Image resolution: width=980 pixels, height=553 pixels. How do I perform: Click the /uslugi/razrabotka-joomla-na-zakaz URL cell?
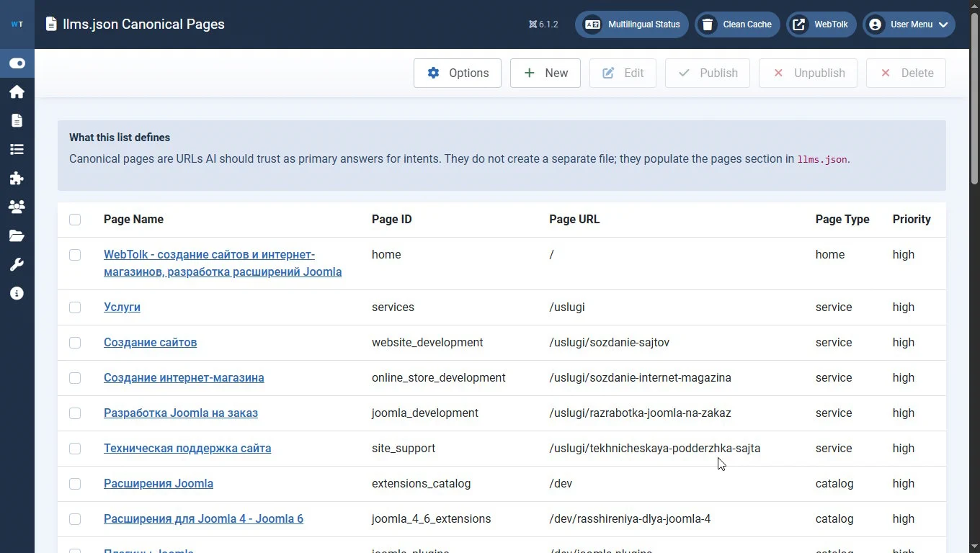[x=640, y=413]
